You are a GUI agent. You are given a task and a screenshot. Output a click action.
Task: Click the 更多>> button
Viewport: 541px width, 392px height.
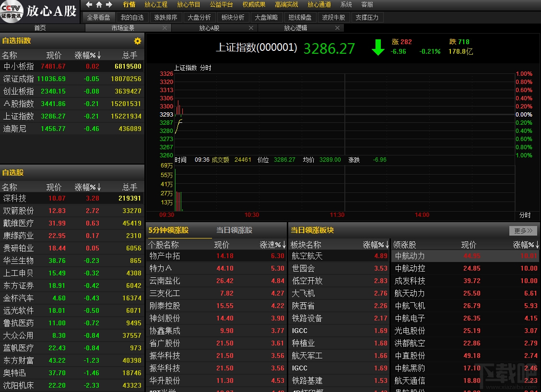[x=523, y=230]
